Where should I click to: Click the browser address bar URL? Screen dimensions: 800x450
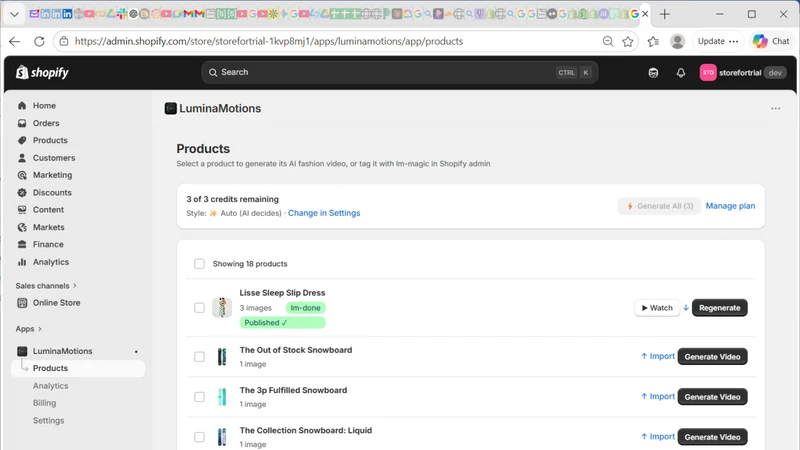click(269, 41)
